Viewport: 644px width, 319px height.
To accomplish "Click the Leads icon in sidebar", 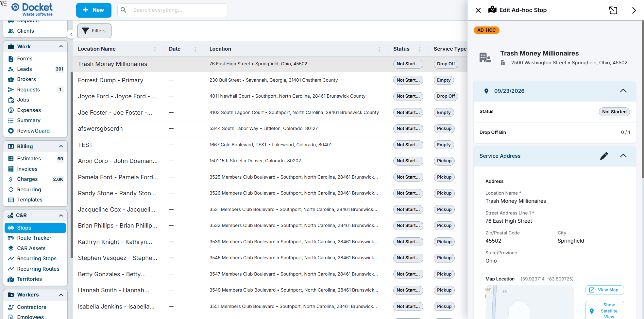I will tap(11, 69).
